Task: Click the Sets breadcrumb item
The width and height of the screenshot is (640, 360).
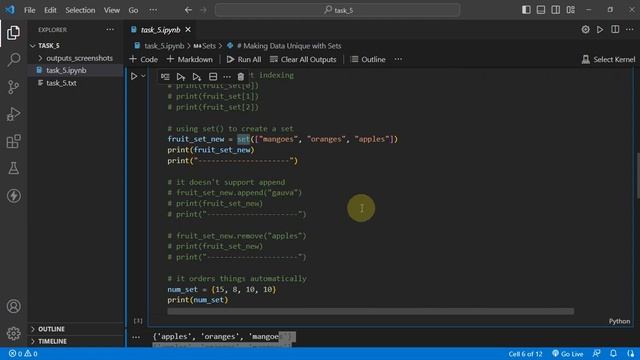Action: (204, 46)
